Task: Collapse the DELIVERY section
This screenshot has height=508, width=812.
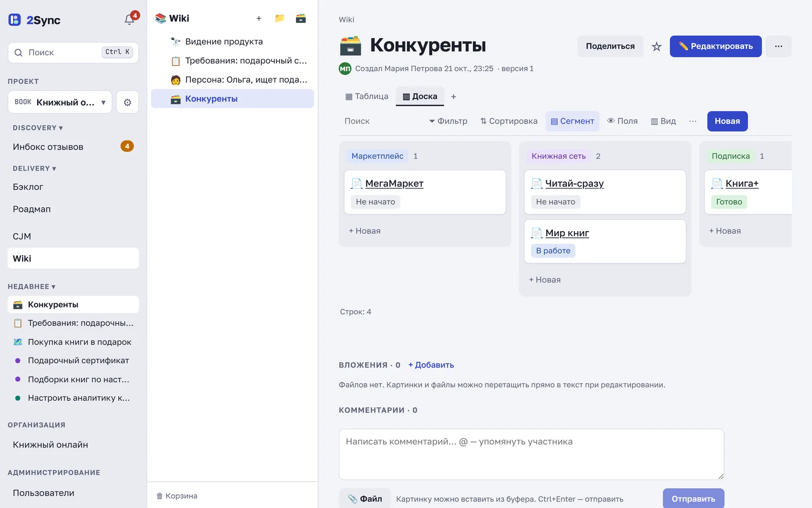Action: coord(35,169)
